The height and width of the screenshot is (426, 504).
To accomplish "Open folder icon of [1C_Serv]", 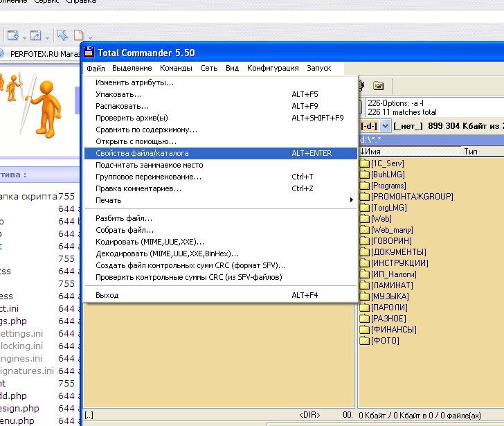I will click(364, 163).
